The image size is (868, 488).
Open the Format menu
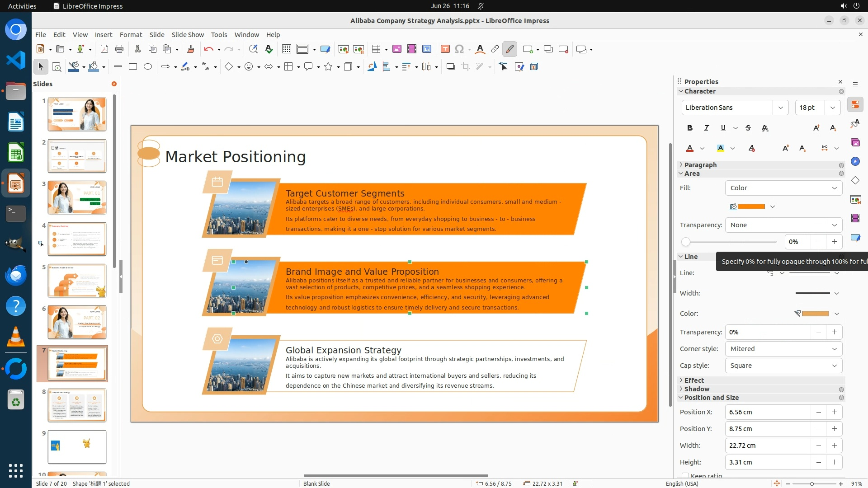131,34
